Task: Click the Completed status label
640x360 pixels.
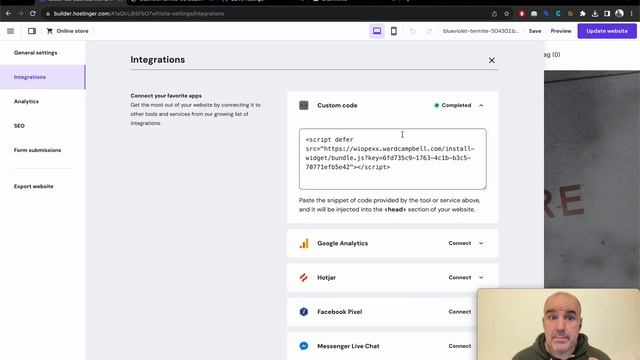Action: click(x=456, y=105)
